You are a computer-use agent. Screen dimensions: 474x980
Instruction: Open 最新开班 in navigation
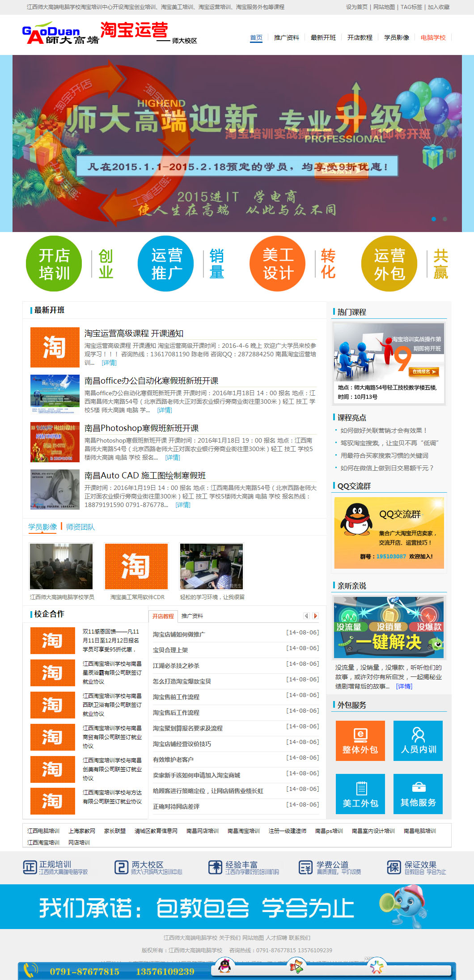pyautogui.click(x=323, y=38)
